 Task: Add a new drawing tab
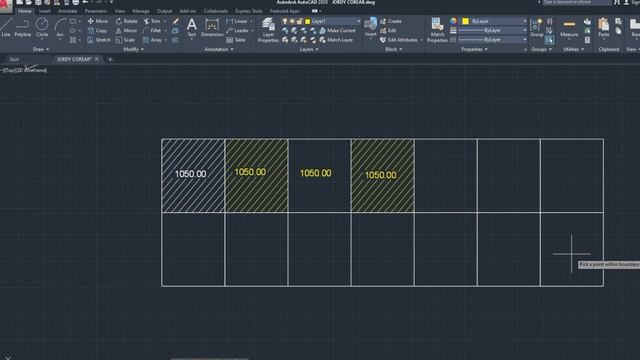(x=110, y=60)
